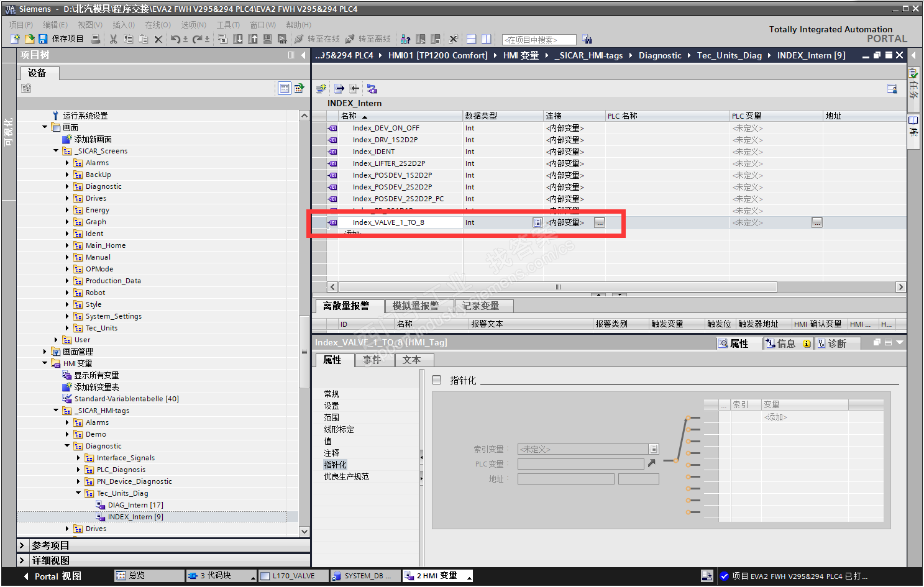Screen dimensions: 924x587
Task: Click the download to device icon
Action: (x=238, y=39)
